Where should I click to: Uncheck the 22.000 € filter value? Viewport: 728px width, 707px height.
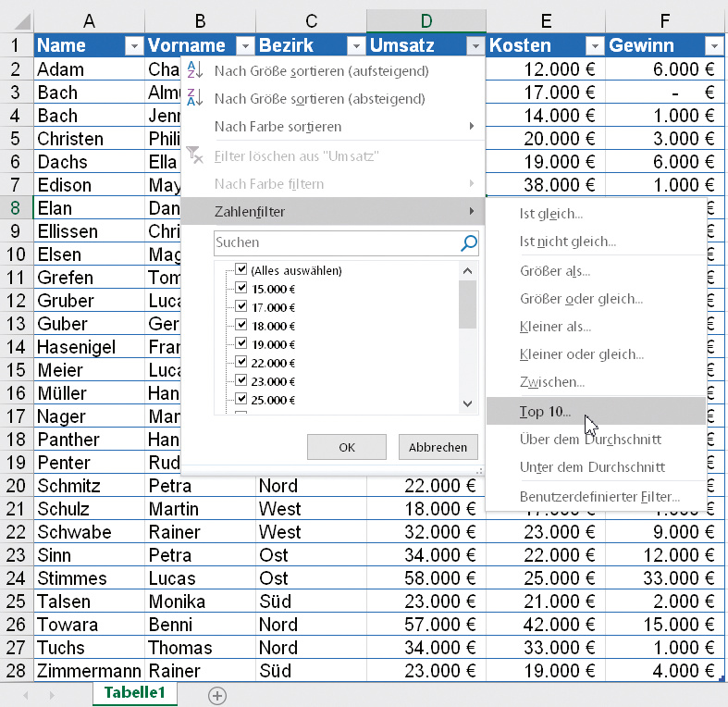pyautogui.click(x=241, y=363)
